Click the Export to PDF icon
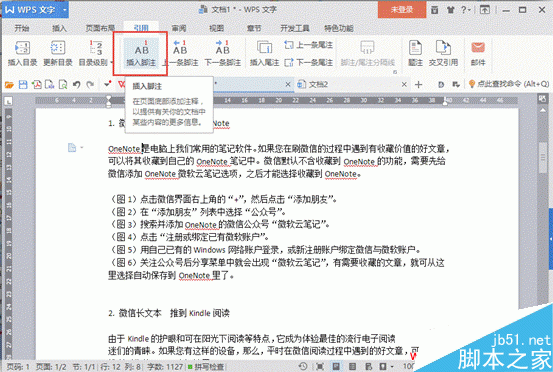553x372 pixels. tap(37, 85)
